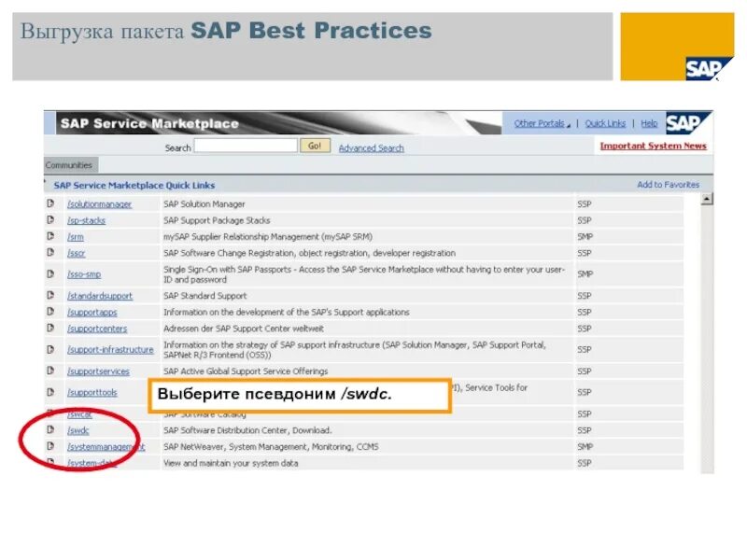Click the document icon beside /swdc
The width and height of the screenshot is (747, 560).
pyautogui.click(x=50, y=430)
